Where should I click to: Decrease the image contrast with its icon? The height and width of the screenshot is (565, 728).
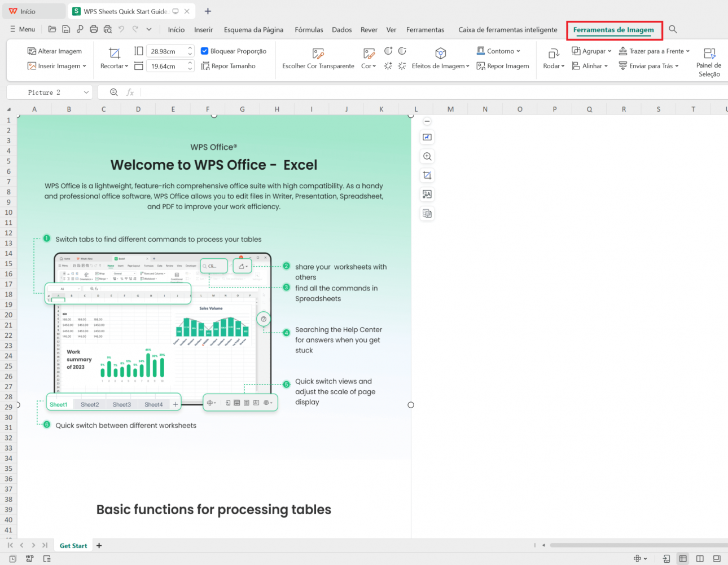coord(402,51)
